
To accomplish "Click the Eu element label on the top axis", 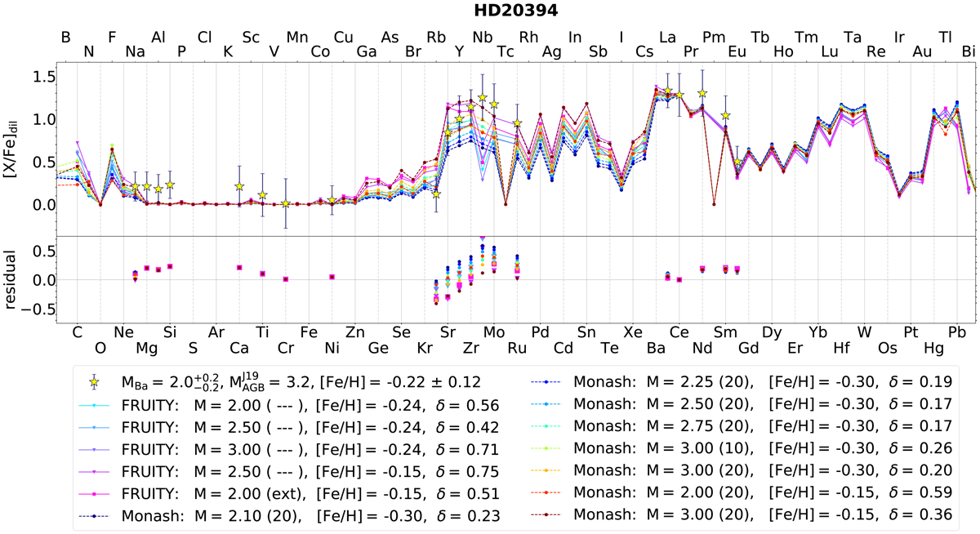I will pos(737,52).
